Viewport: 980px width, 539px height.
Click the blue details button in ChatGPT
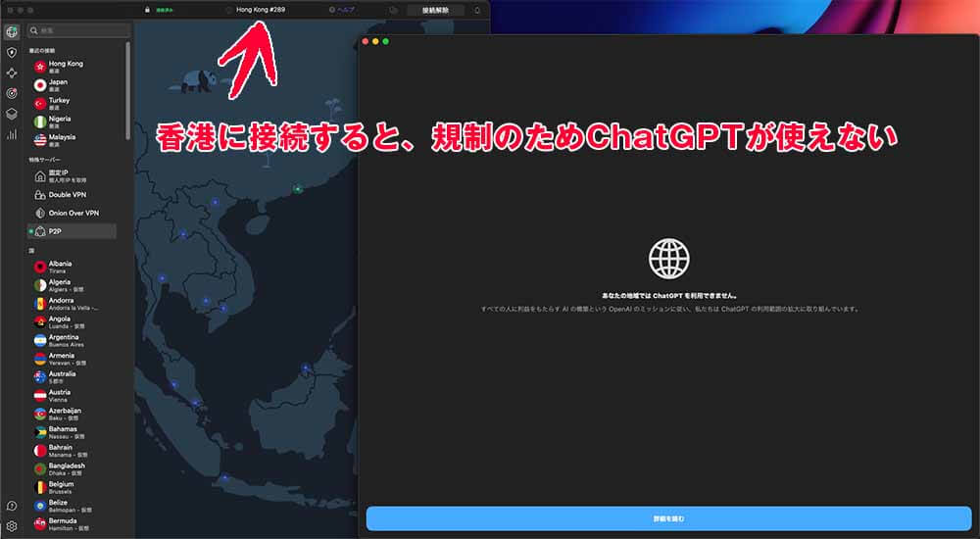tap(668, 519)
